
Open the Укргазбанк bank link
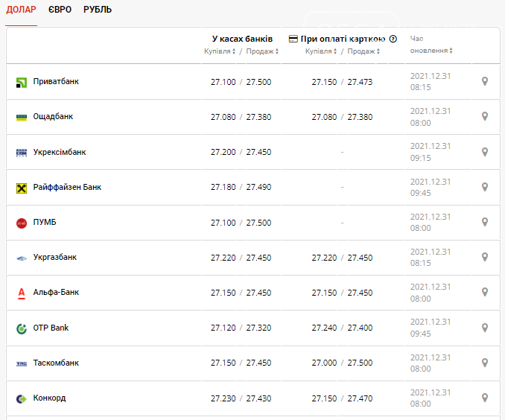click(54, 257)
